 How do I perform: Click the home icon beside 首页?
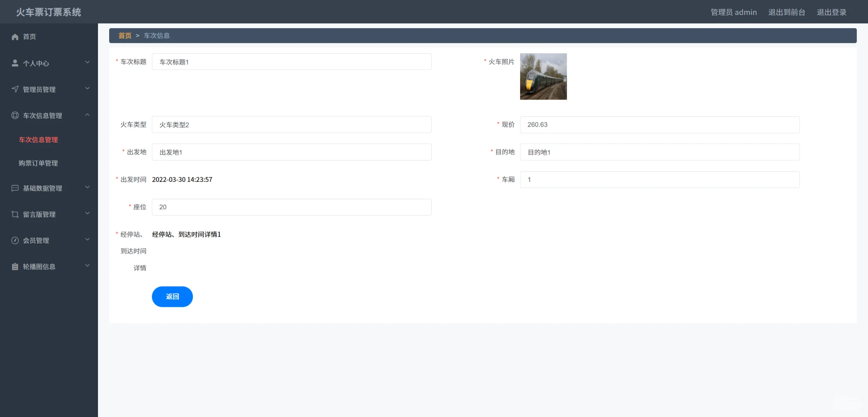click(x=15, y=36)
